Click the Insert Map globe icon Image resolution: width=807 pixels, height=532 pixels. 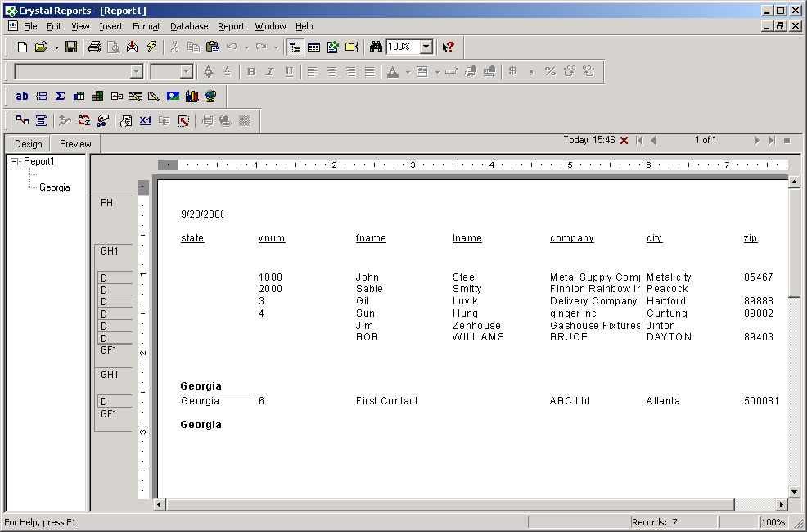pyautogui.click(x=211, y=96)
